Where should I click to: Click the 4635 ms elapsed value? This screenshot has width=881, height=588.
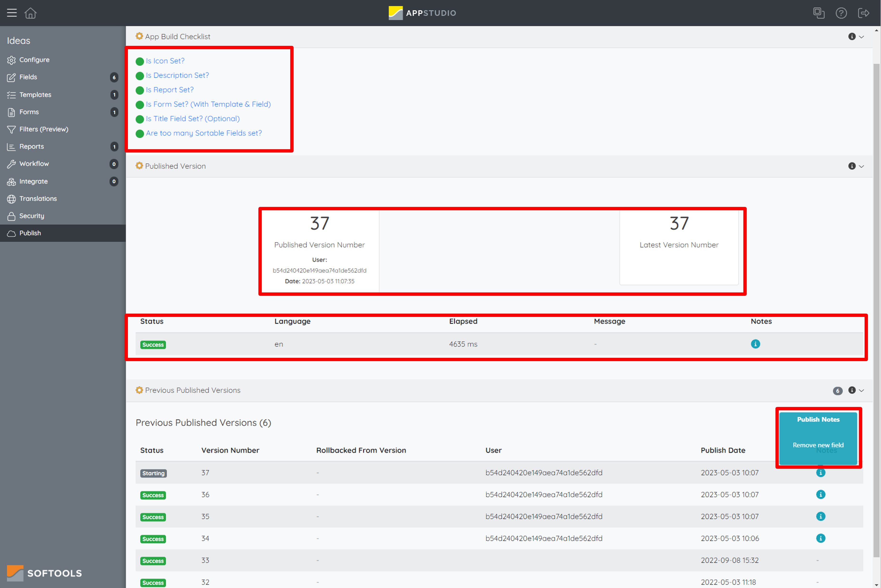pos(463,344)
